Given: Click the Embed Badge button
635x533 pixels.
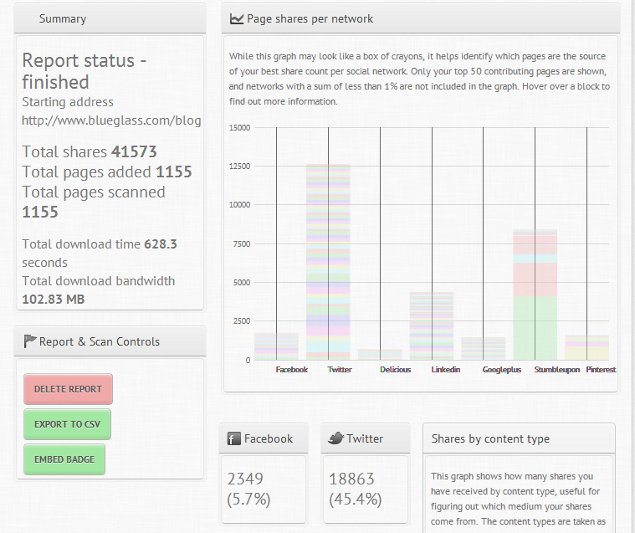Looking at the screenshot, I should click(x=64, y=459).
